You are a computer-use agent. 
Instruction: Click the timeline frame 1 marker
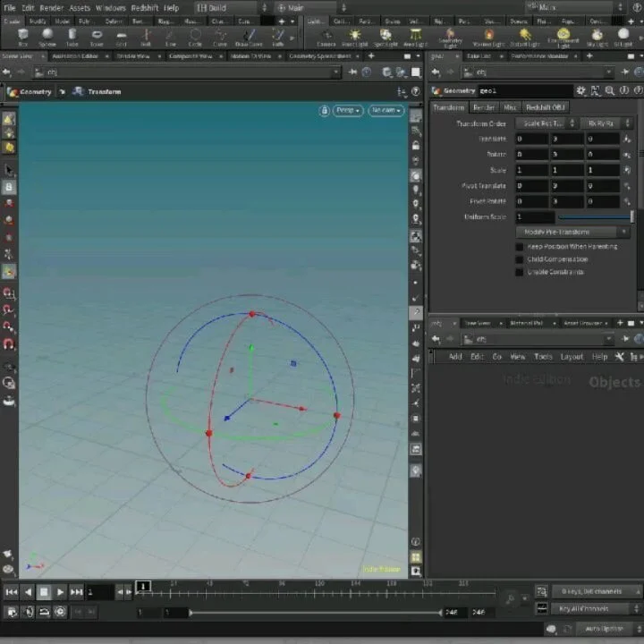[x=143, y=587]
